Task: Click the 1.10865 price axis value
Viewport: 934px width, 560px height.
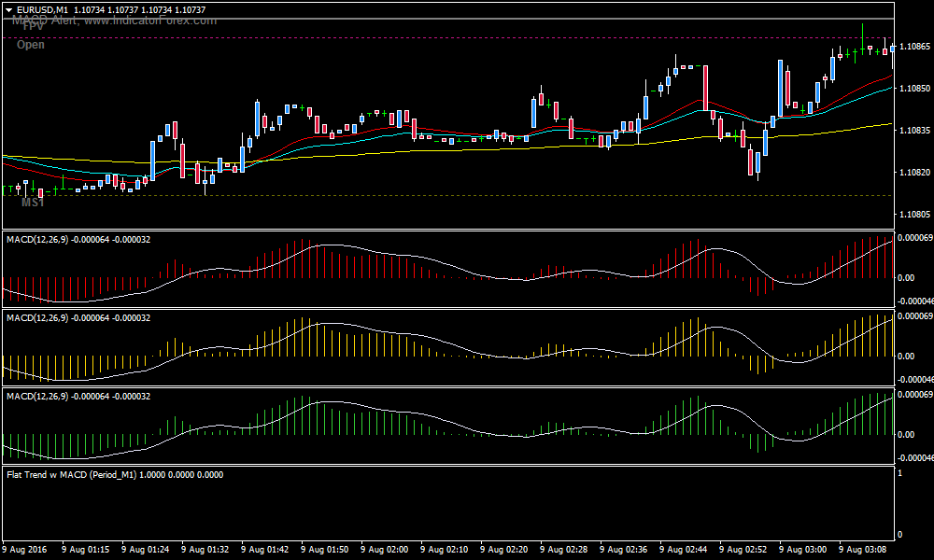Action: tap(913, 47)
